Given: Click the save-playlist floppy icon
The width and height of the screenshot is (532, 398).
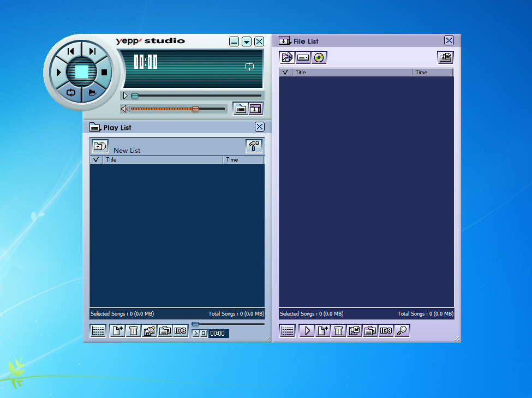Looking at the screenshot, I should pyautogui.click(x=150, y=331).
